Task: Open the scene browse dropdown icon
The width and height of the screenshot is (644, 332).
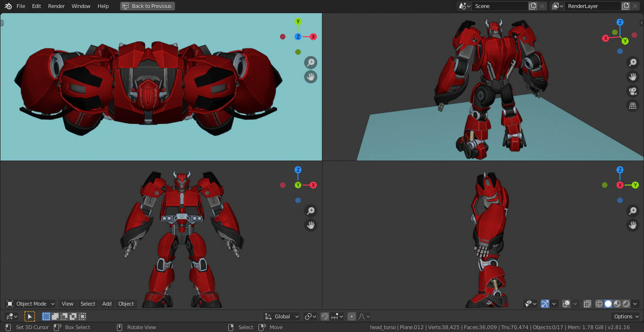Action: pyautogui.click(x=464, y=6)
